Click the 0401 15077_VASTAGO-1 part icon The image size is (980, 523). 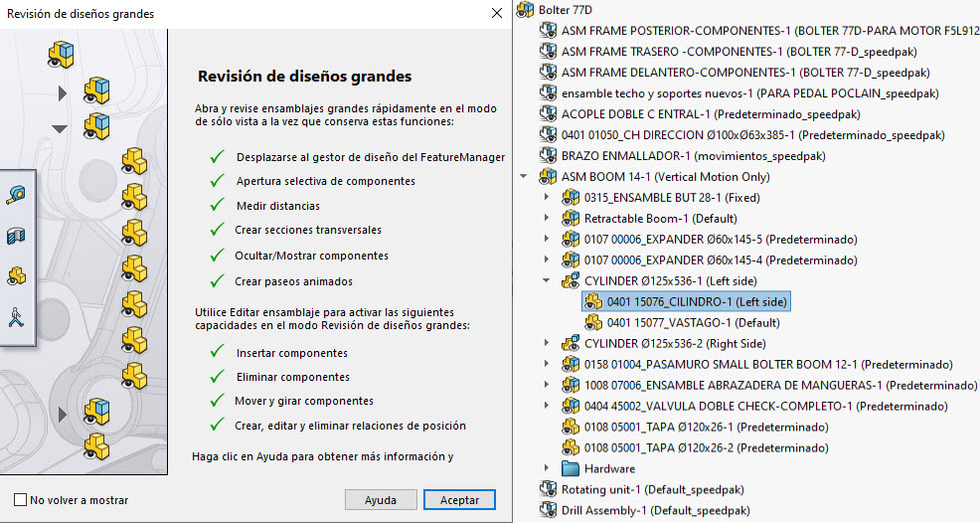pos(593,323)
